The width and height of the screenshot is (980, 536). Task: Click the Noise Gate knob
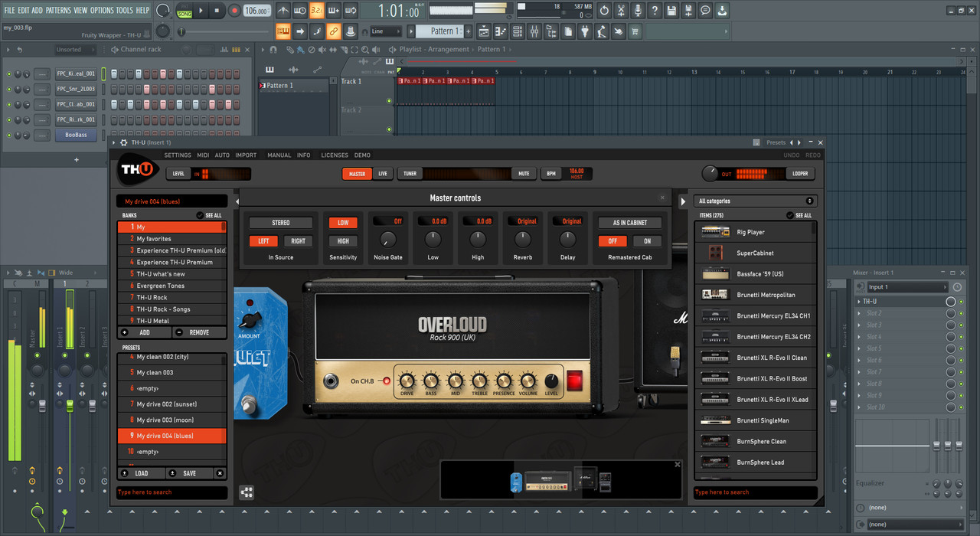coord(388,240)
